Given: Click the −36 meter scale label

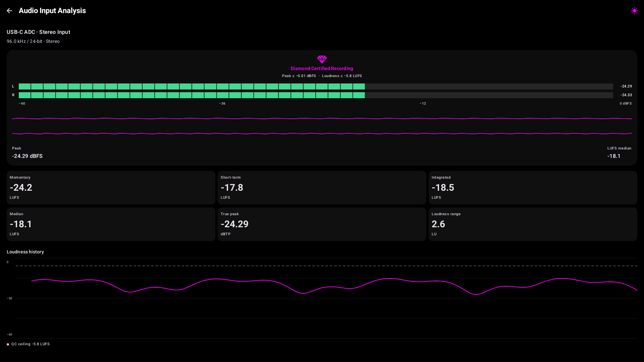Looking at the screenshot, I should point(222,104).
